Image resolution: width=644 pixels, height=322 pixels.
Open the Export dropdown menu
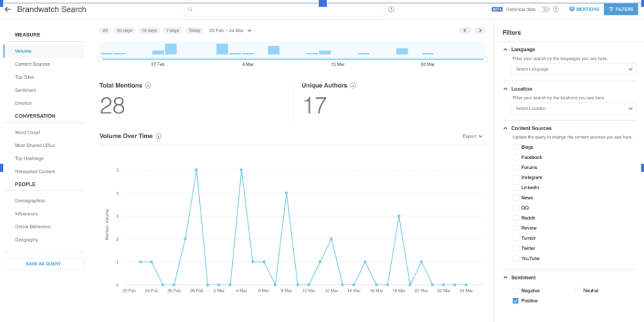point(472,136)
